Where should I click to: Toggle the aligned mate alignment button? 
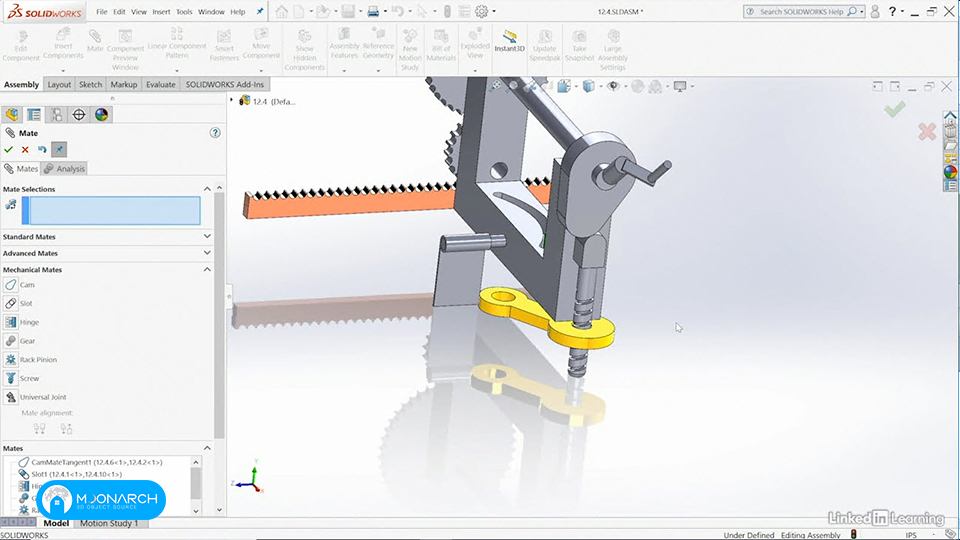(x=39, y=429)
